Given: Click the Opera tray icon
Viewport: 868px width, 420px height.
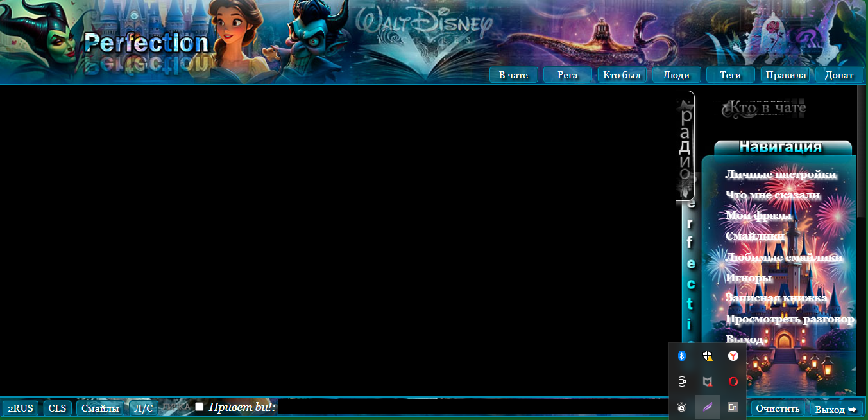Looking at the screenshot, I should (x=733, y=381).
